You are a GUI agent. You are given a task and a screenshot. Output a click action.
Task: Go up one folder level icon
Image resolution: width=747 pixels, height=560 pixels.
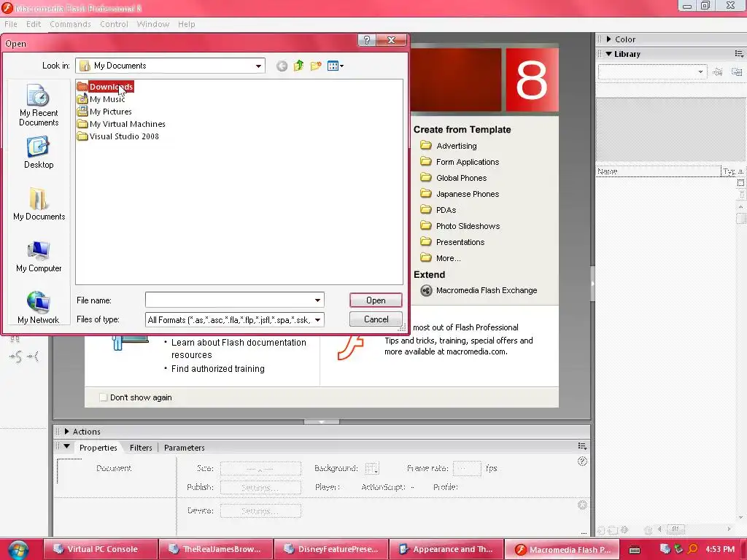(298, 66)
